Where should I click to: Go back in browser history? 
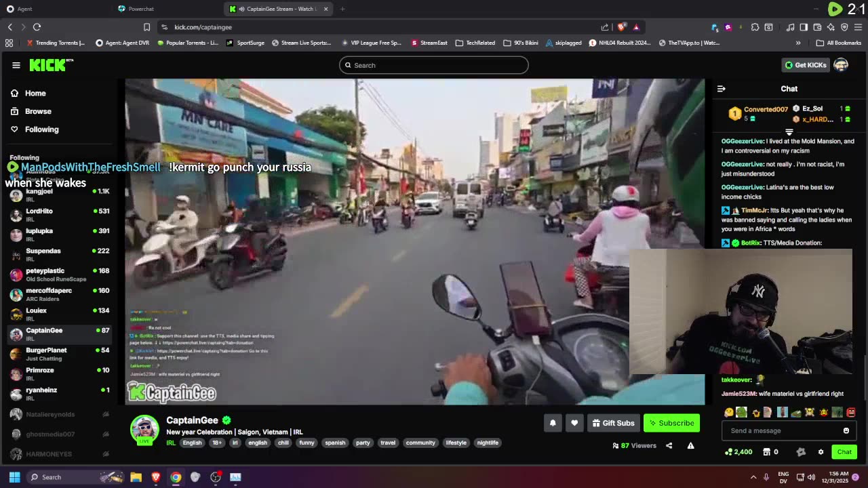pyautogui.click(x=10, y=27)
